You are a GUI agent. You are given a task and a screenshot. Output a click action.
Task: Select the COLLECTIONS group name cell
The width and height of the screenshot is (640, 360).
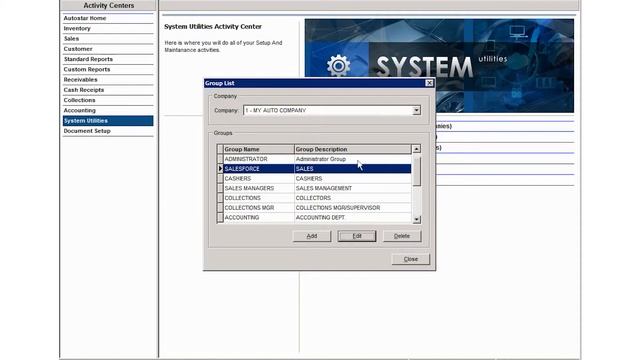(259, 198)
